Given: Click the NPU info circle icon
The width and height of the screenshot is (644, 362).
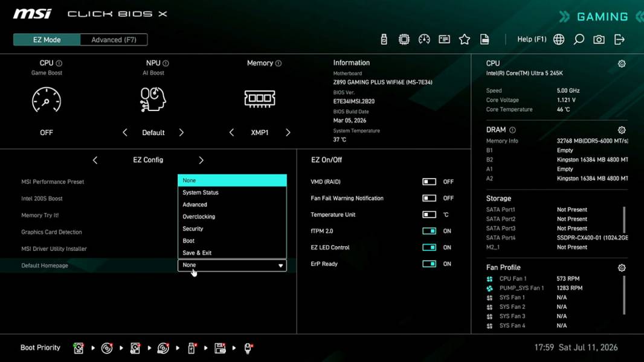Looking at the screenshot, I should (x=166, y=63).
